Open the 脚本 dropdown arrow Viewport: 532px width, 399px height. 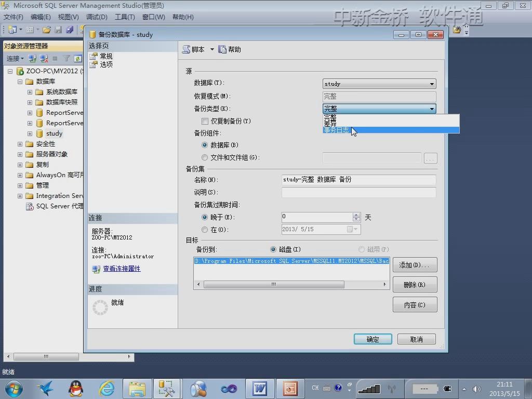click(x=212, y=49)
